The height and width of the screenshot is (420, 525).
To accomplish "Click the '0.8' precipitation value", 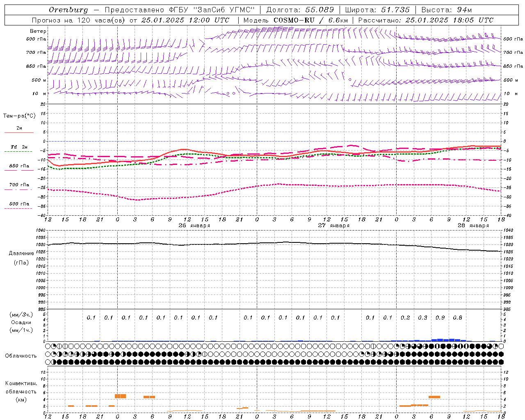I will (457, 317).
